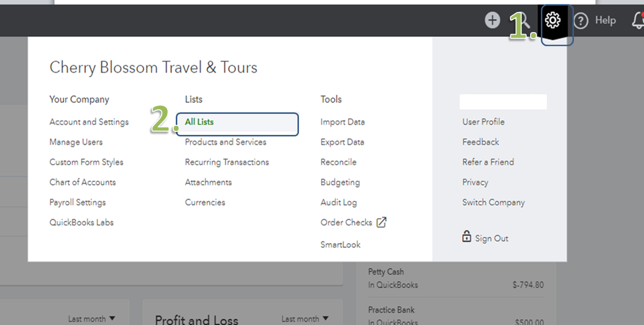Click Switch Company

pos(494,202)
